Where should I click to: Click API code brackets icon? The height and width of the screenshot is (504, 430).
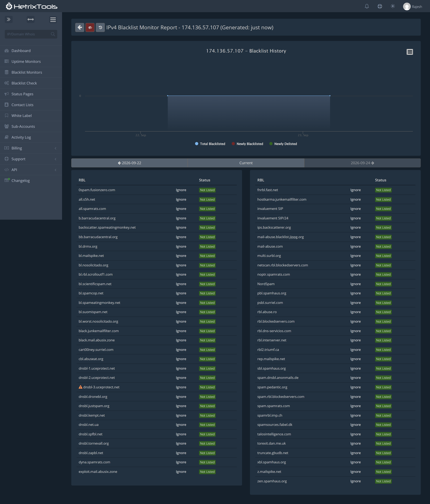(7, 170)
